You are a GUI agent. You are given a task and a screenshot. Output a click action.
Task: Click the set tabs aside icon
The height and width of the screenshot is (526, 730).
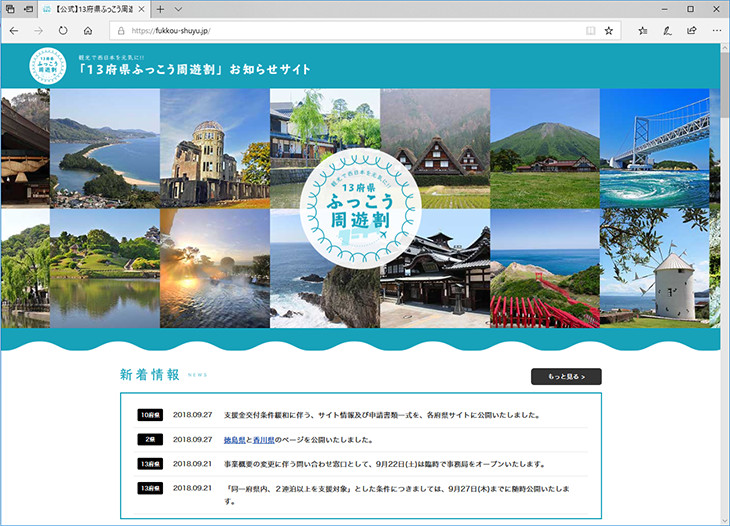coord(28,9)
